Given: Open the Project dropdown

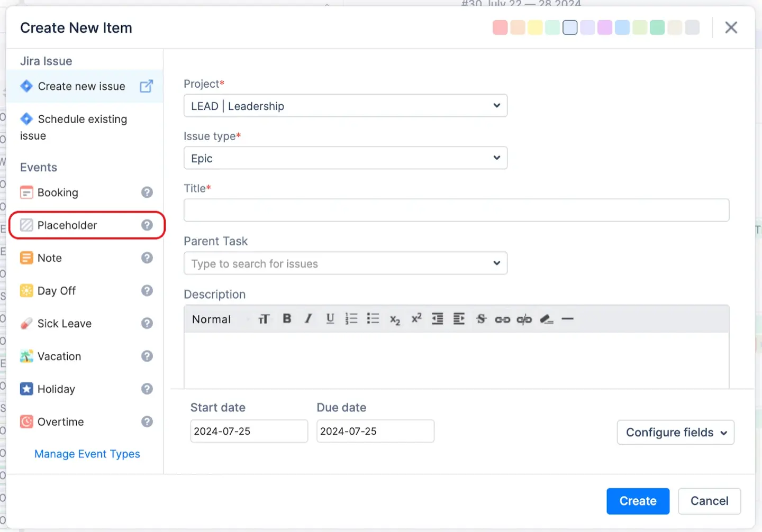Looking at the screenshot, I should point(345,106).
